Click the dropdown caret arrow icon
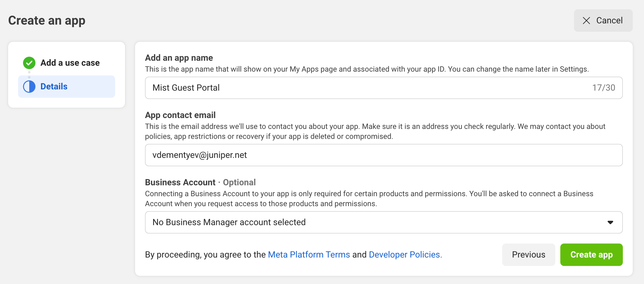The width and height of the screenshot is (644, 284). (610, 222)
